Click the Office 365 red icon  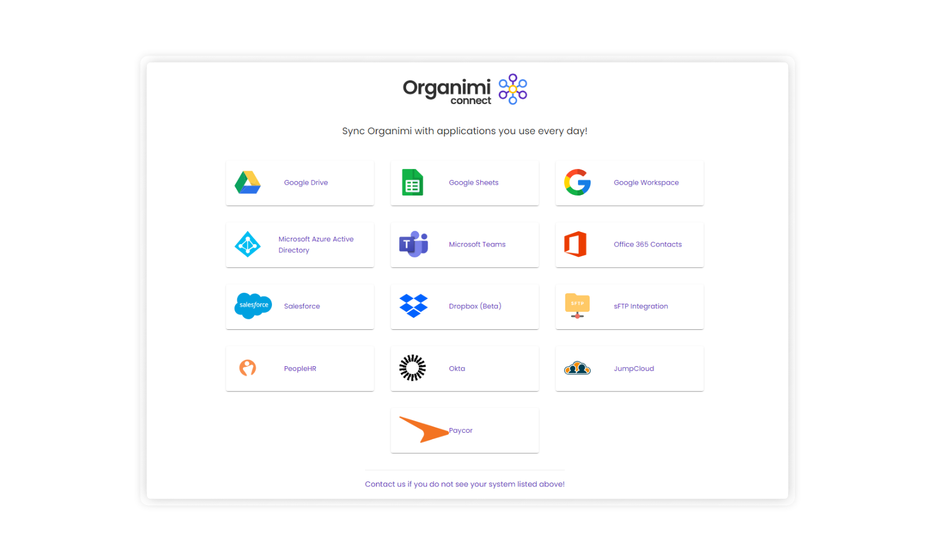(x=576, y=244)
